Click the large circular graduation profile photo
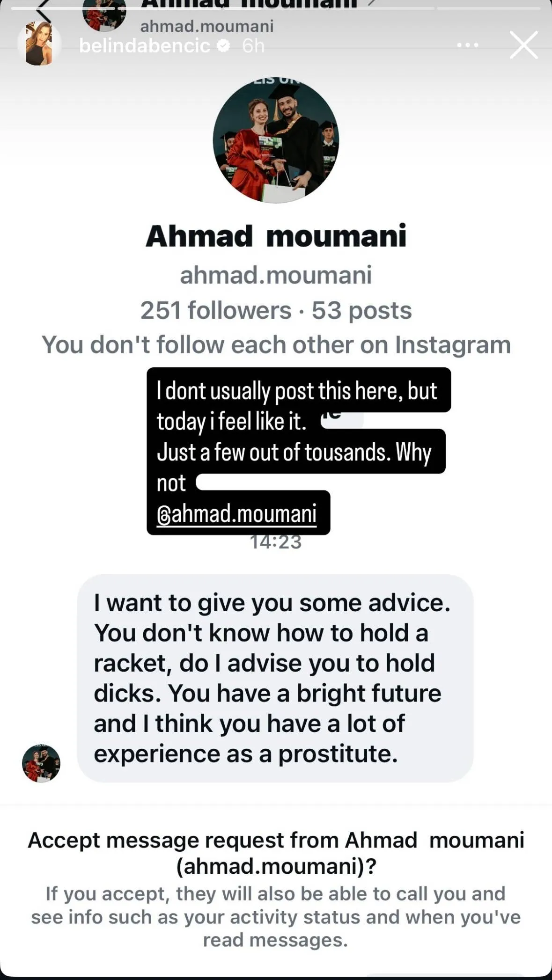Image resolution: width=552 pixels, height=980 pixels. click(x=276, y=140)
